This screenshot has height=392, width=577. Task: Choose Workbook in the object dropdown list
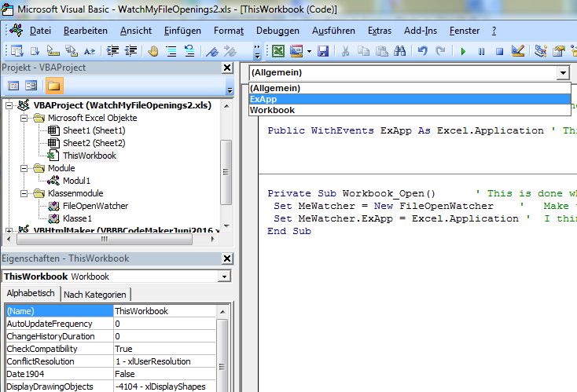tap(410, 110)
